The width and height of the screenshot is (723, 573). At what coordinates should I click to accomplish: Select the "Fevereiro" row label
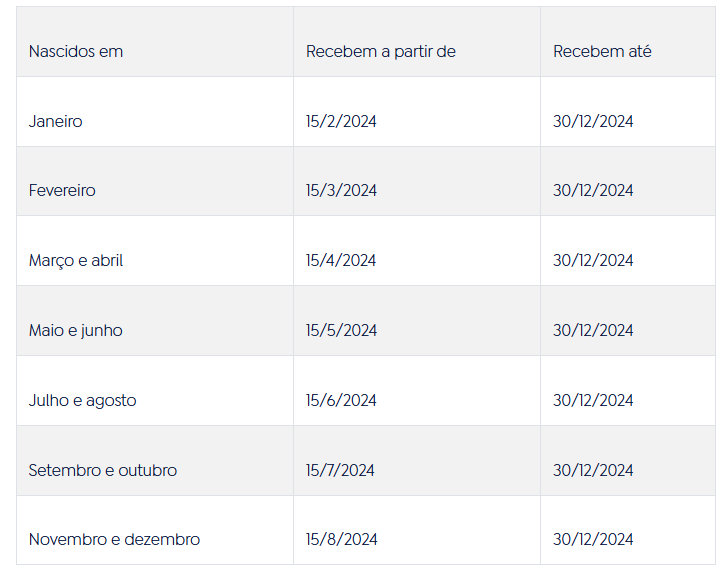point(62,190)
